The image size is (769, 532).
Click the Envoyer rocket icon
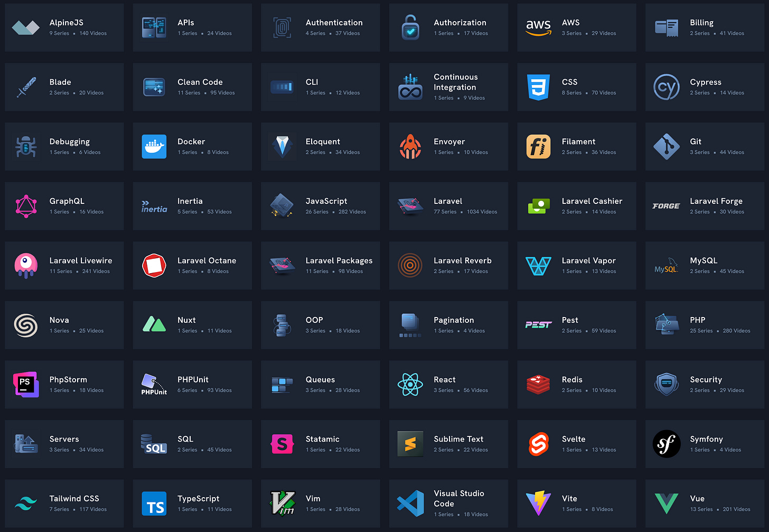coord(410,147)
